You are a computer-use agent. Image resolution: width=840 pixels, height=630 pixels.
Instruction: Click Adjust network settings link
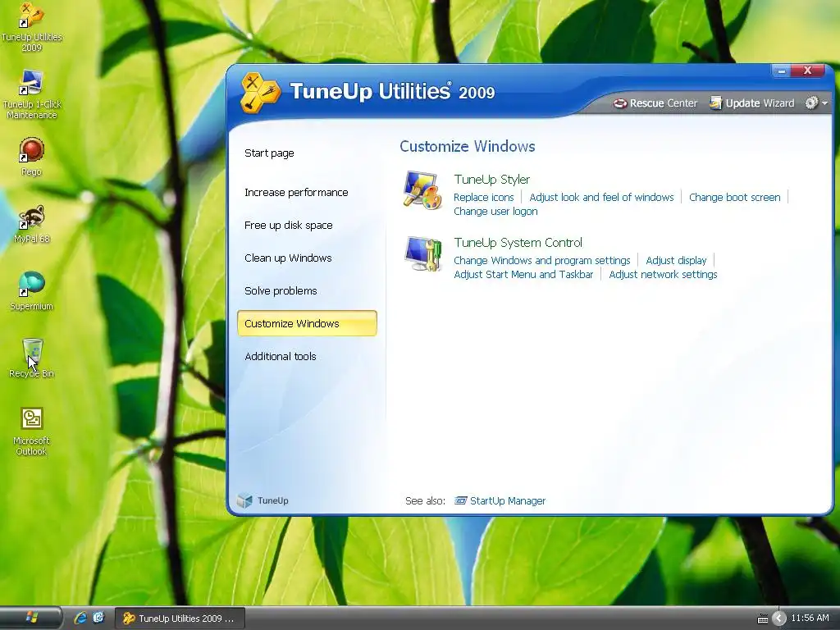coord(663,274)
